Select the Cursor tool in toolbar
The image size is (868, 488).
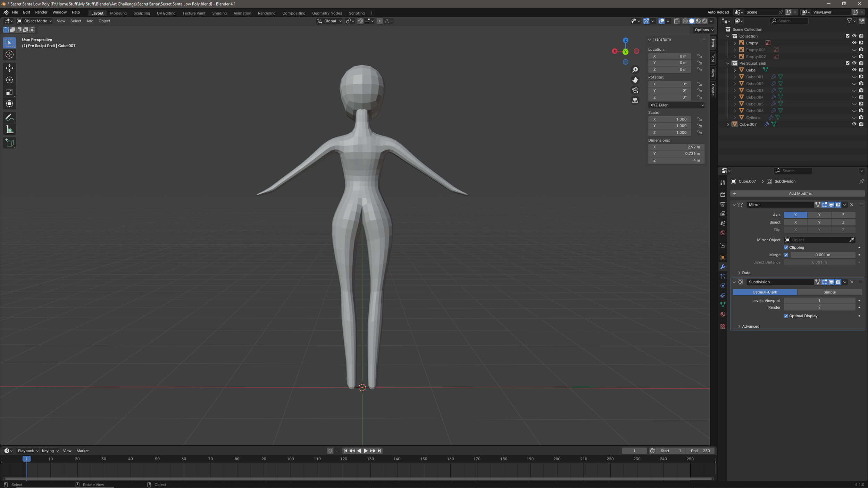click(x=9, y=54)
